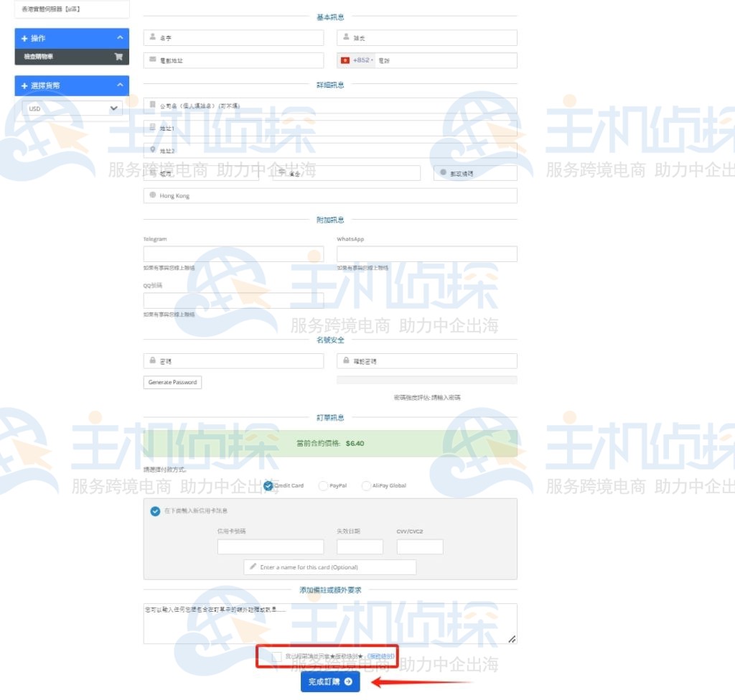The width and height of the screenshot is (735, 700).
Task: Click the icon in the city field
Action: point(152,172)
